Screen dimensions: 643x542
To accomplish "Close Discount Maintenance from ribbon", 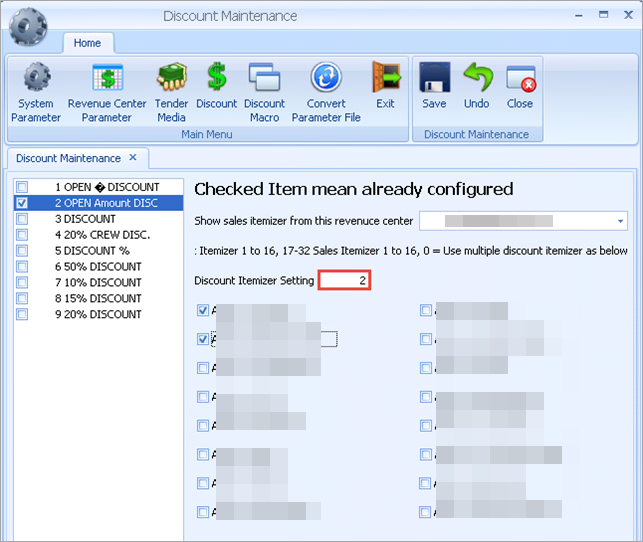I will 520,86.
